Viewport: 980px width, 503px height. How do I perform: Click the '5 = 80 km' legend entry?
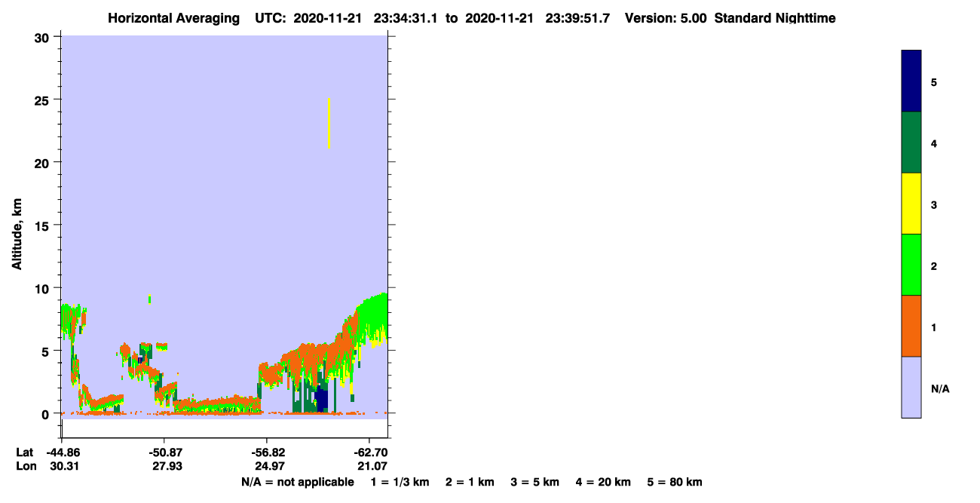(675, 482)
